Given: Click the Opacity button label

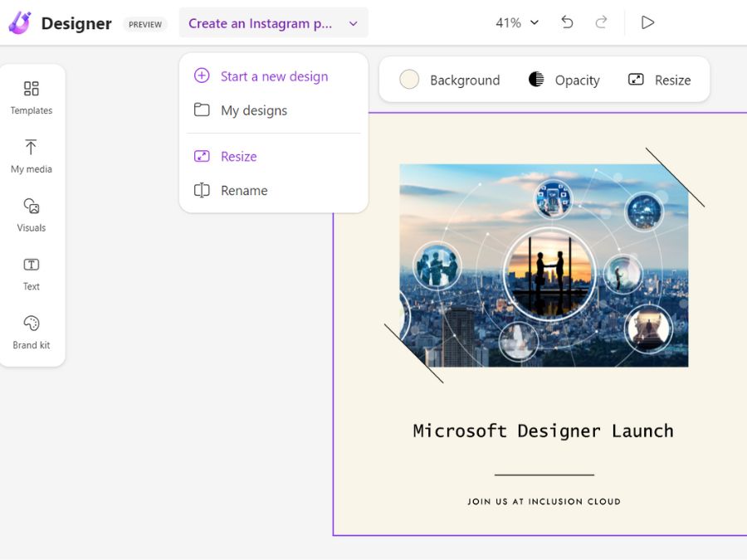Looking at the screenshot, I should pos(577,80).
